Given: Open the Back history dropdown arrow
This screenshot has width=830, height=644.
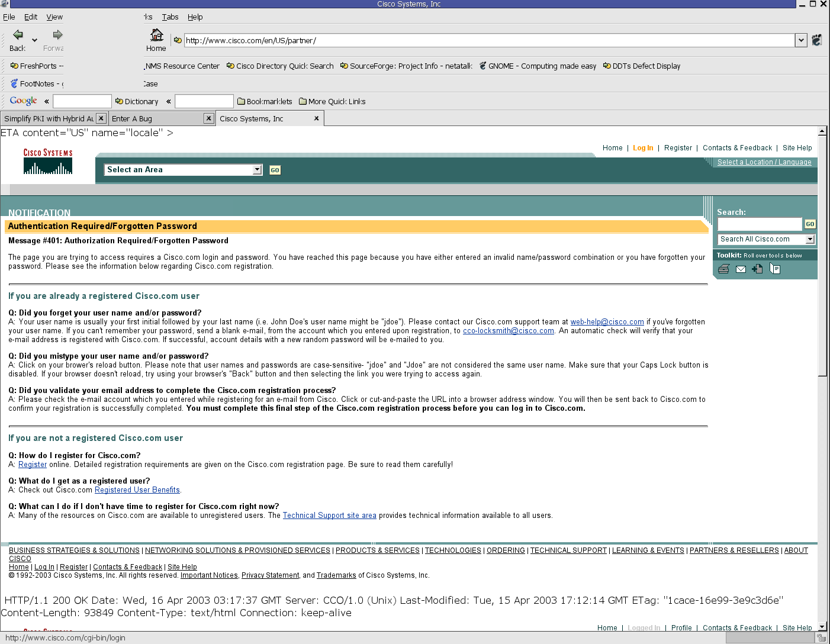Looking at the screenshot, I should click(34, 40).
